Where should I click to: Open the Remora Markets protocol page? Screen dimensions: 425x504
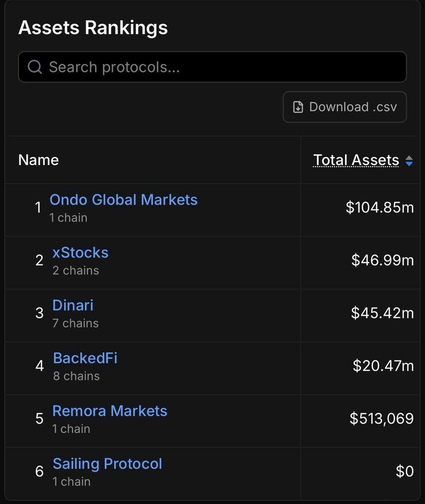(110, 411)
